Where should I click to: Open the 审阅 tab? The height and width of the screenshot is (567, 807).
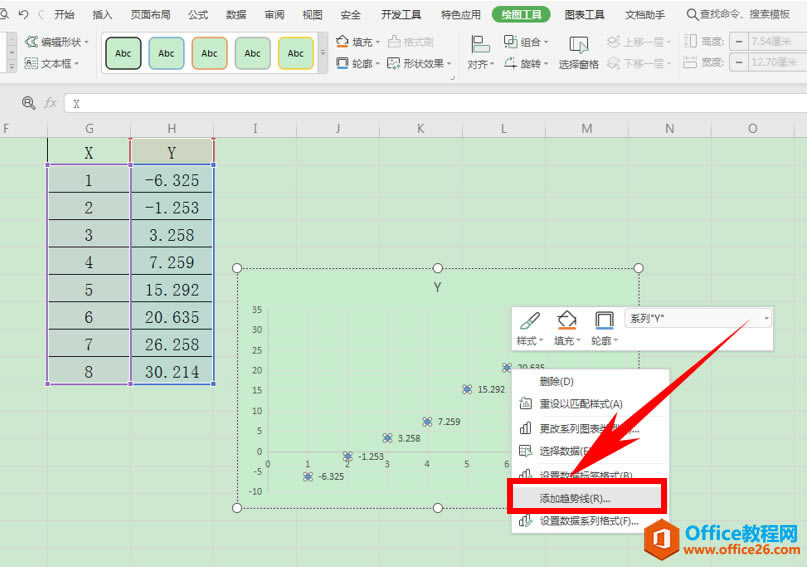[x=274, y=14]
